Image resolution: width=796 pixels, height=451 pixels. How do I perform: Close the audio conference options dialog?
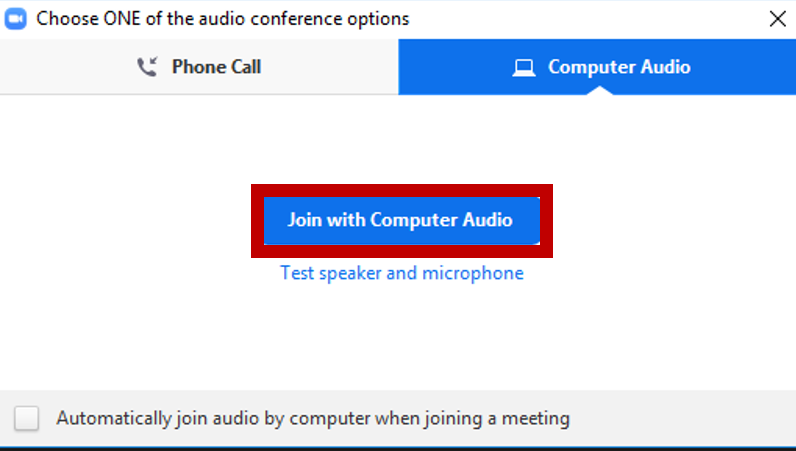point(776,18)
